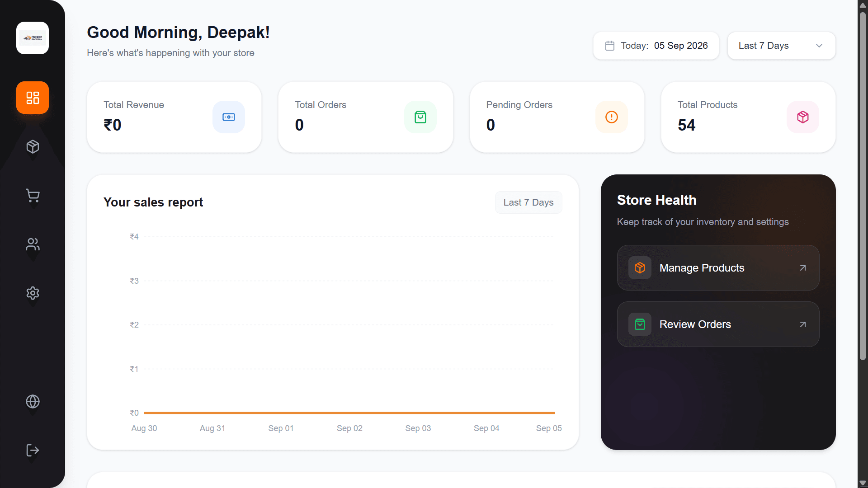The image size is (868, 488).
Task: Click the Last 7 Days badge in sales report
Action: click(x=528, y=202)
